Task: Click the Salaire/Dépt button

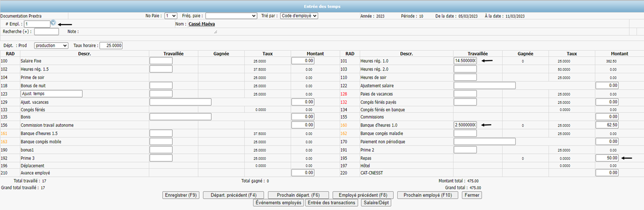Action: click(375, 203)
